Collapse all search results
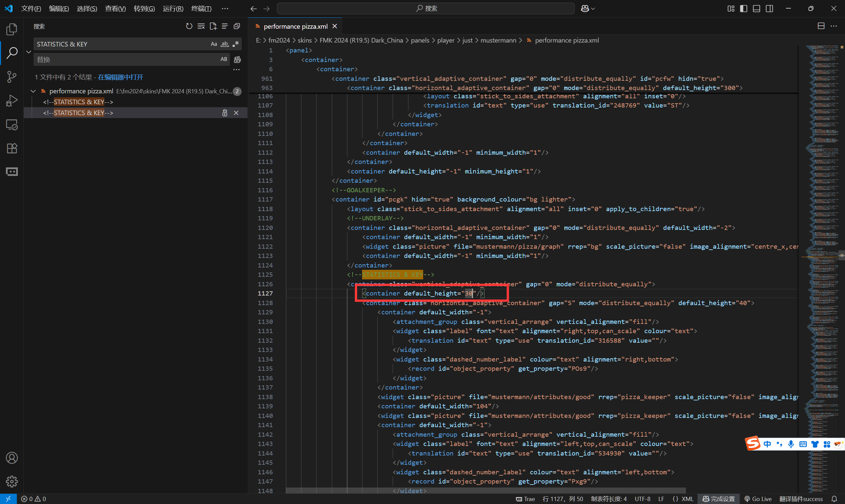Screen dimensions: 845x504 (237, 26)
